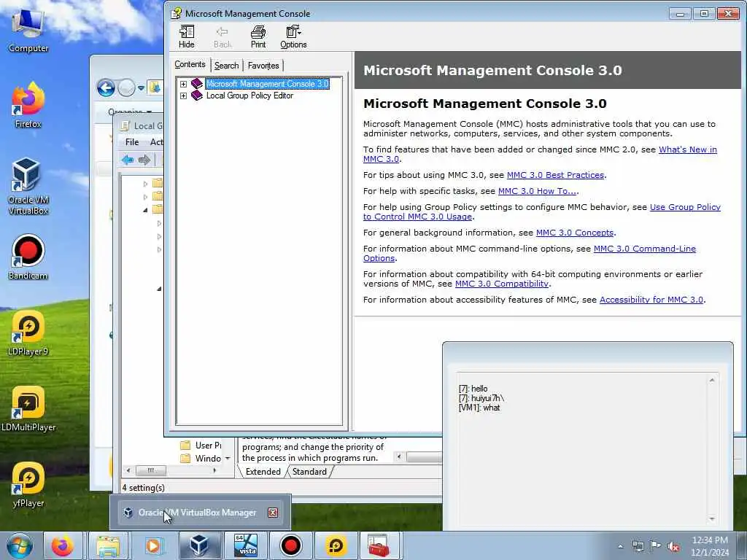Click VirtualBox cube icon in taskbar

click(199, 545)
